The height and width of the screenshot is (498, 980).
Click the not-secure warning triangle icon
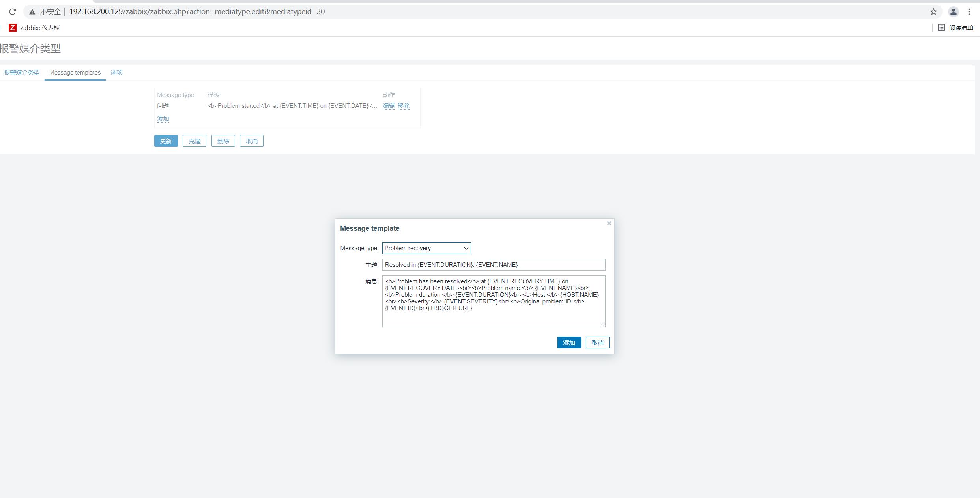[x=32, y=12]
